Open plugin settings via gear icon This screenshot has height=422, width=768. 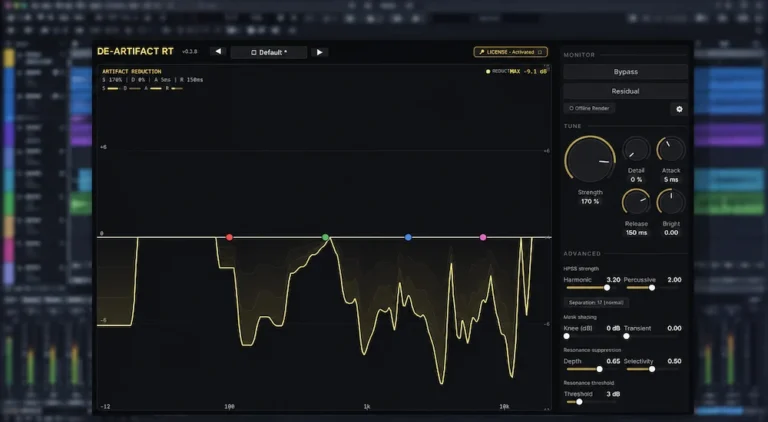[x=679, y=109]
